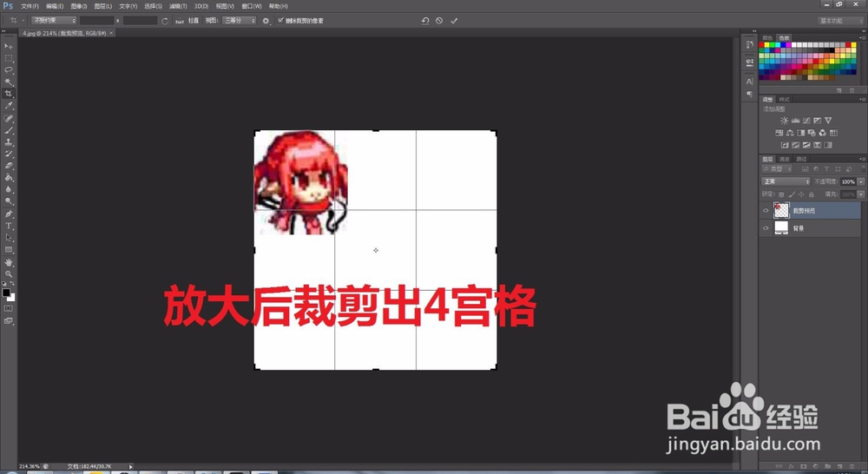Swap the crop width and height values
The height and width of the screenshot is (474, 868).
coord(164,21)
